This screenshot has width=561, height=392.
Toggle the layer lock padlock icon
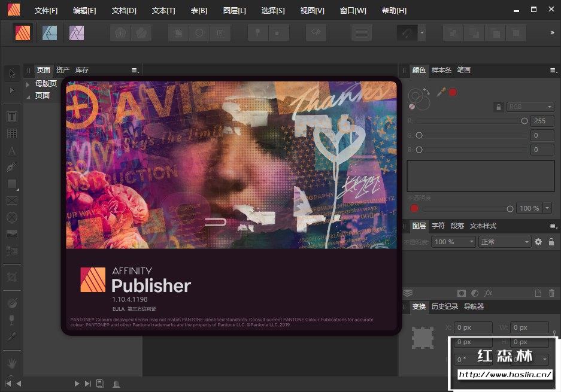pos(551,242)
